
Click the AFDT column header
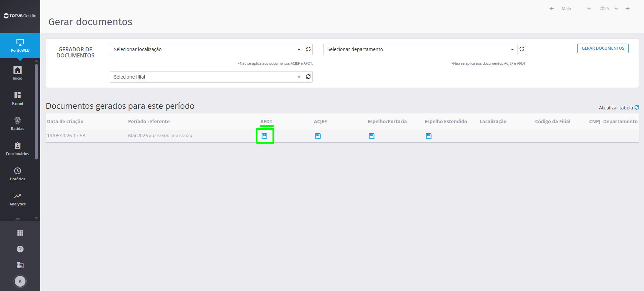(266, 122)
